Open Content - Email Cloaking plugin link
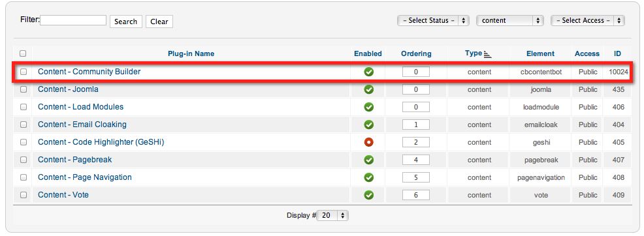 point(82,125)
